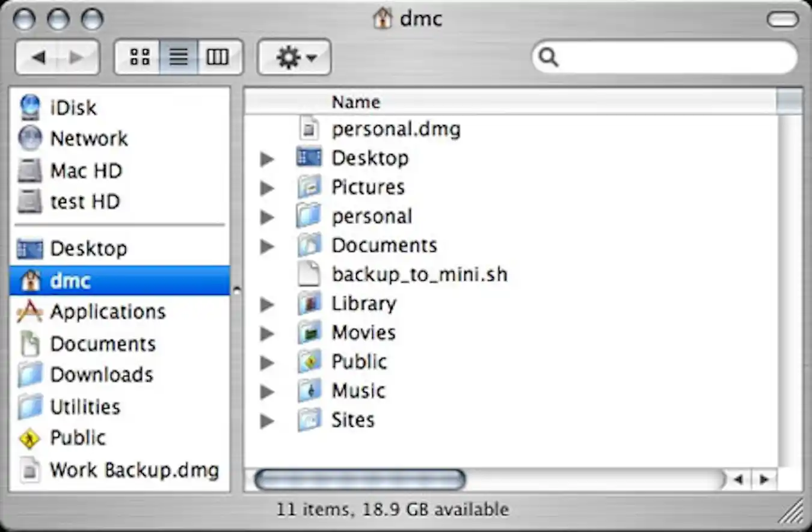Switch to column view mode
Screen dimensions: 812x532
coord(218,57)
